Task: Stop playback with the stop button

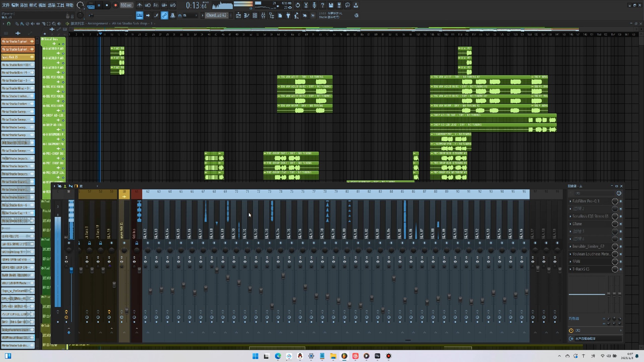Action: tap(107, 5)
